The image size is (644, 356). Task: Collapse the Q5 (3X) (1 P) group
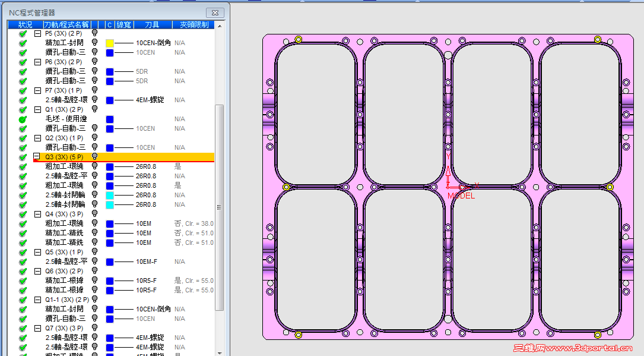(x=37, y=253)
